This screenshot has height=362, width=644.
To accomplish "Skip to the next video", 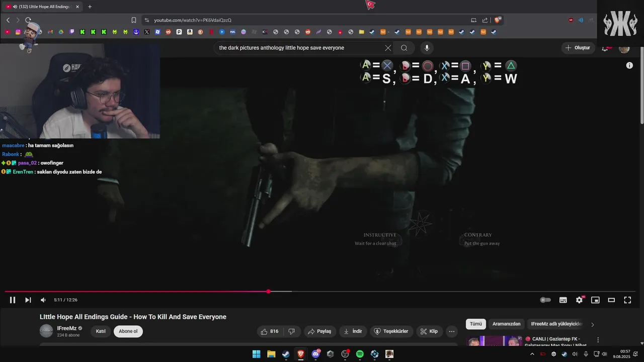I will pyautogui.click(x=28, y=300).
